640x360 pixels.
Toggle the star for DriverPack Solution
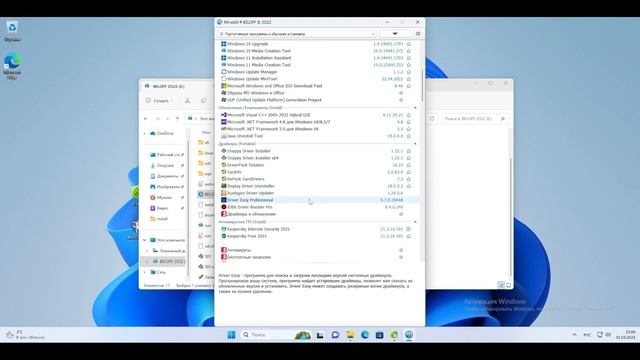tap(409, 165)
